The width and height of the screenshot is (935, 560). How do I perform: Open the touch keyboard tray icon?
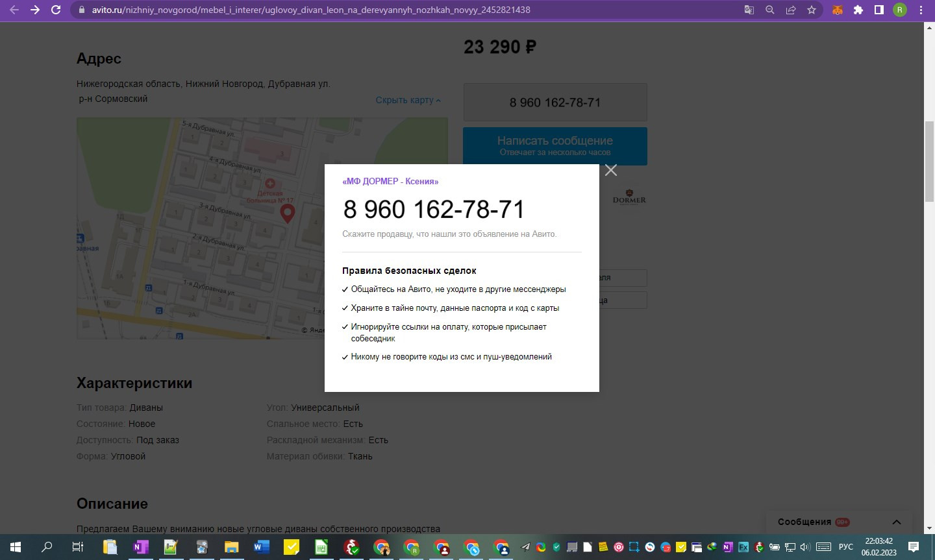coord(823,547)
